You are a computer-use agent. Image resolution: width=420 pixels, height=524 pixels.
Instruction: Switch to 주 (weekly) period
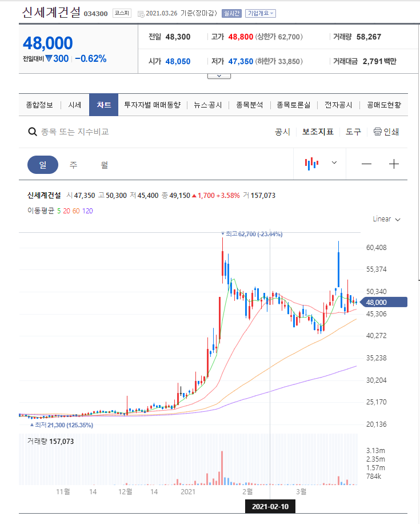click(x=73, y=164)
